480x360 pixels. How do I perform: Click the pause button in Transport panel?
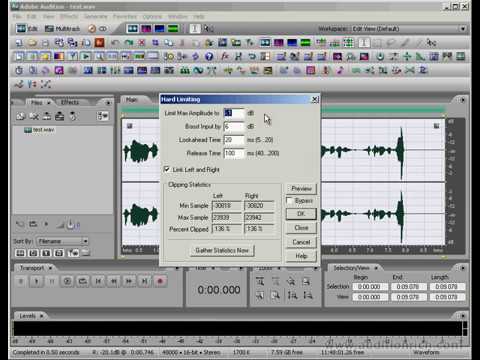(x=52, y=281)
